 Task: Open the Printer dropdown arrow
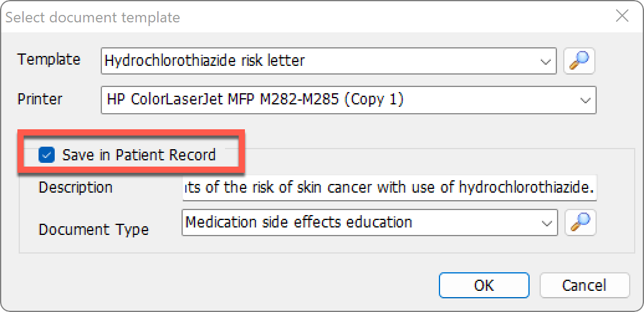pos(585,100)
